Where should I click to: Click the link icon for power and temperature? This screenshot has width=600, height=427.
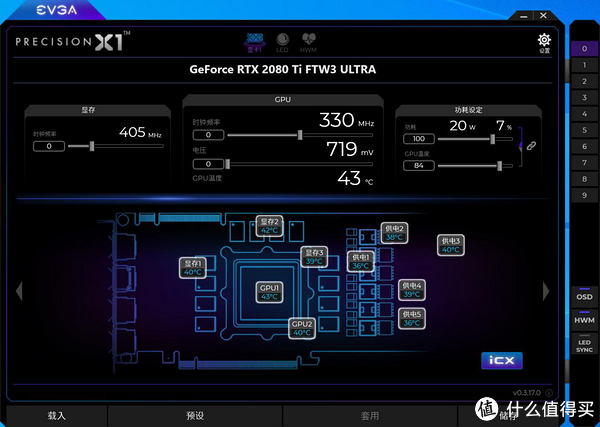pos(531,145)
